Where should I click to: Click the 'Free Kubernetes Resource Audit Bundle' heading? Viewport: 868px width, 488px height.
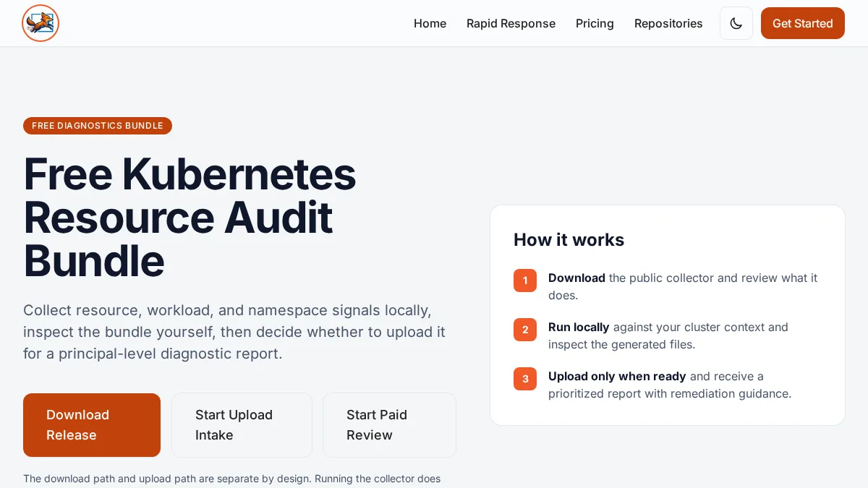190,217
